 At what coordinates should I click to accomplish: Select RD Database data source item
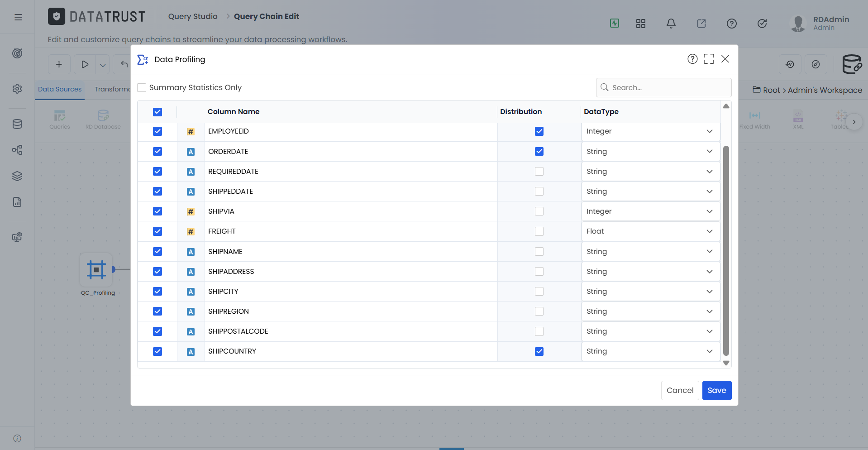(x=103, y=120)
